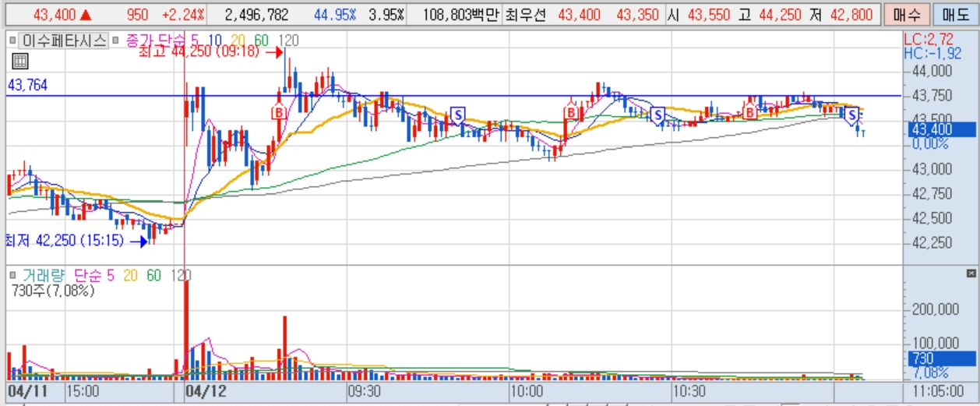This screenshot has width=980, height=406.
Task: Click the S sell signal near 10:25
Action: point(657,115)
